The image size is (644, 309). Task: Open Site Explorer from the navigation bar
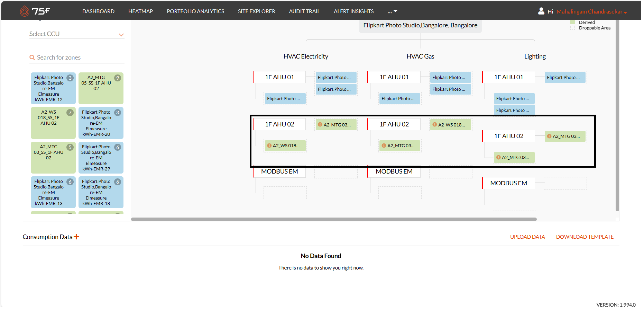coord(256,11)
